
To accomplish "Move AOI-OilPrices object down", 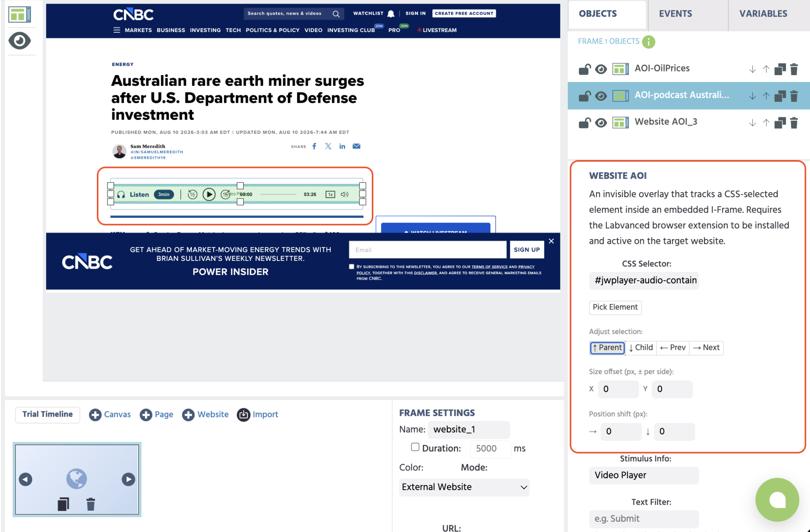I will [752, 69].
